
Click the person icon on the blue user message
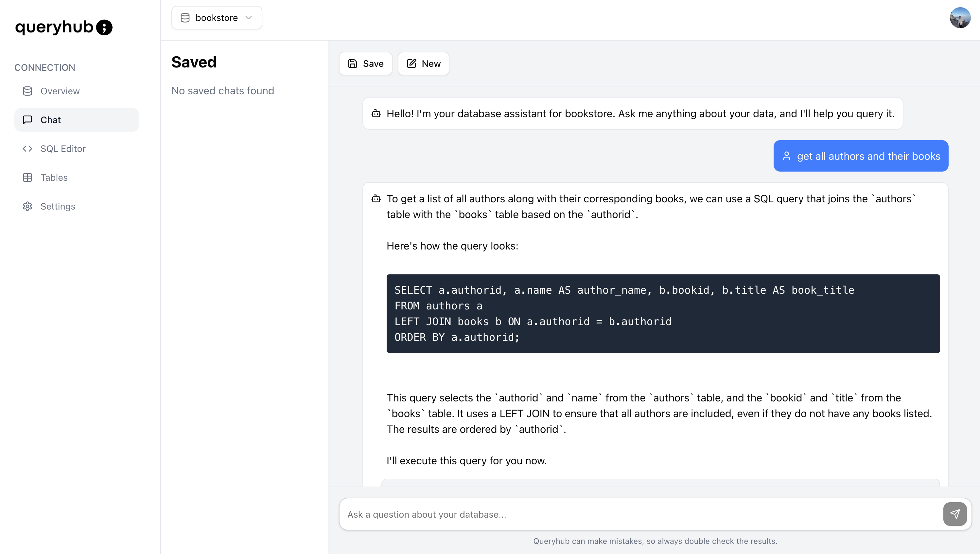787,156
